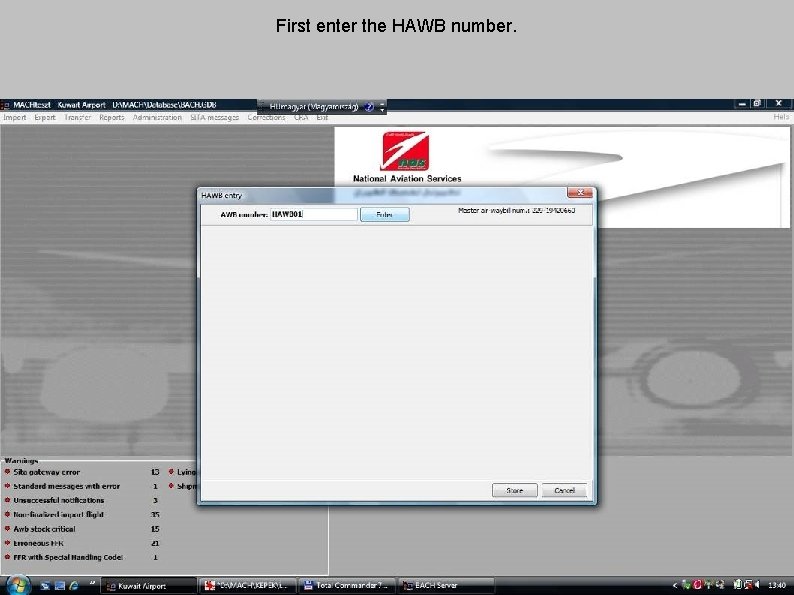Open the Windows Start button

coord(17,585)
